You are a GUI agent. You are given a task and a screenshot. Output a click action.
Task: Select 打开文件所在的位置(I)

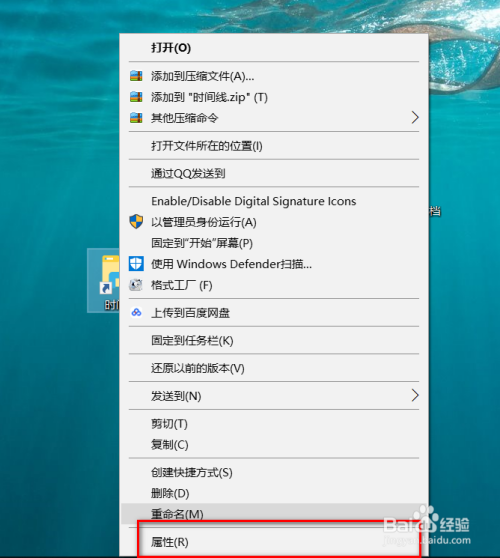pyautogui.click(x=274, y=146)
